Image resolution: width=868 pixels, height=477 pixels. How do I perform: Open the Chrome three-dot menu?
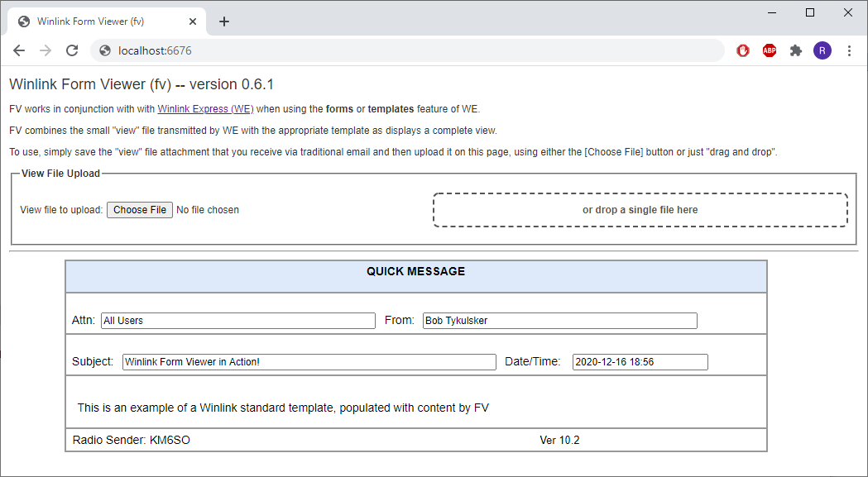(x=850, y=50)
